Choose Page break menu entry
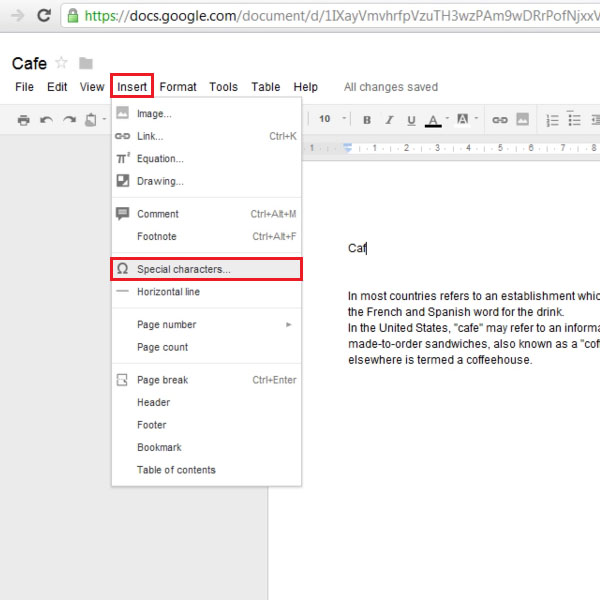 click(x=207, y=380)
